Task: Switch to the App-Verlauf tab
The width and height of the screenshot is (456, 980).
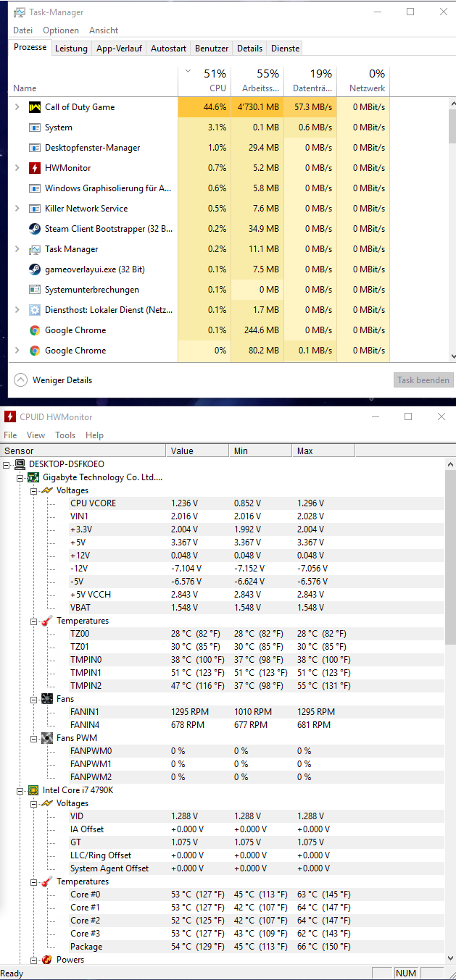Action: click(119, 49)
